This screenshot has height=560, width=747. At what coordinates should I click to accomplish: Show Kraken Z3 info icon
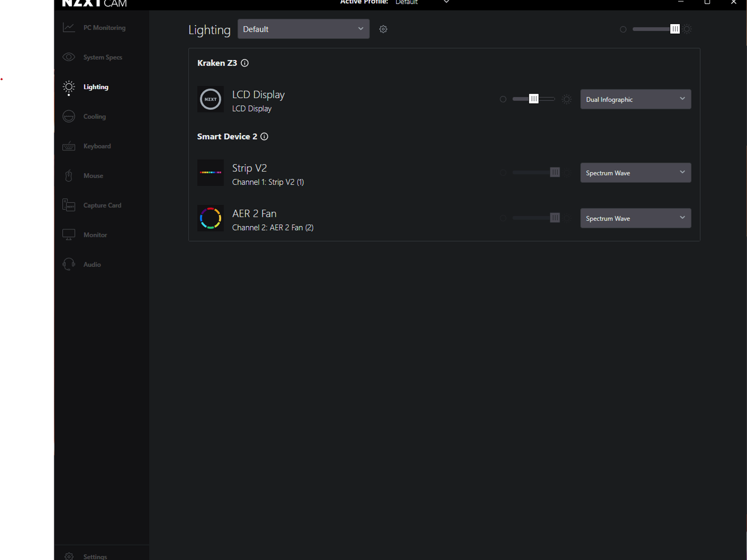245,63
